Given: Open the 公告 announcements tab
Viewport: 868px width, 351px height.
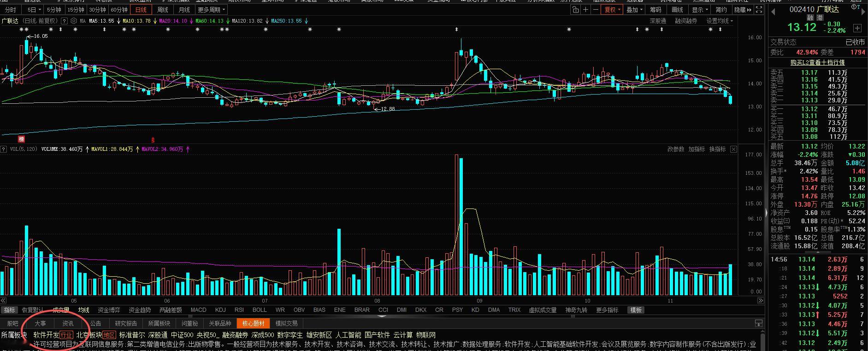Looking at the screenshot, I should pos(95,323).
